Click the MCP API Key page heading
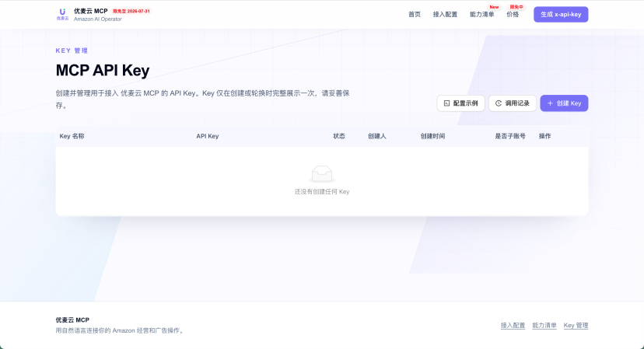 (103, 70)
